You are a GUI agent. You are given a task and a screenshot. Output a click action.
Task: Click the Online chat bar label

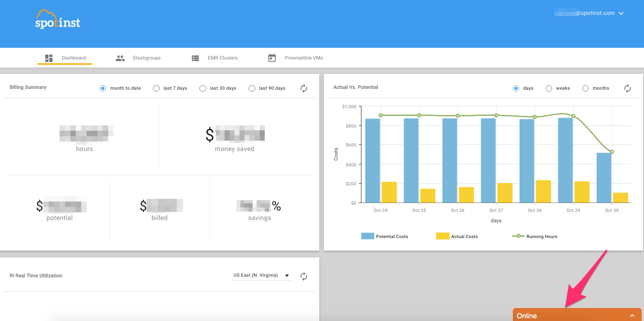pos(527,316)
